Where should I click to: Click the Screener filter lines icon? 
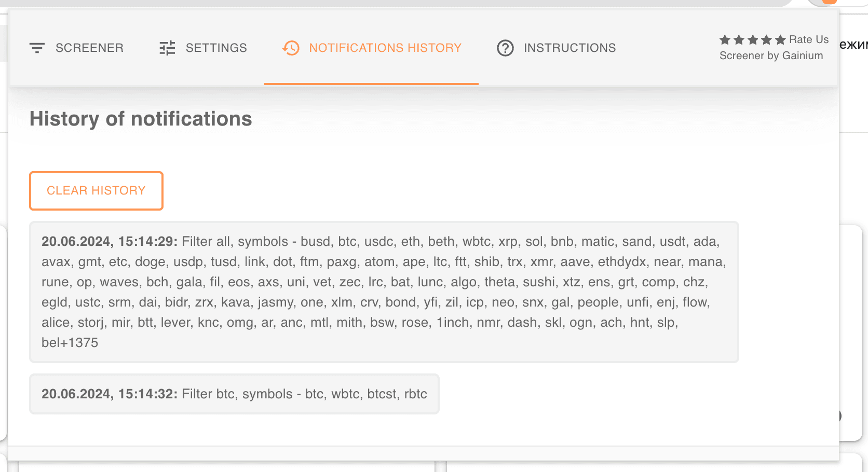click(37, 48)
